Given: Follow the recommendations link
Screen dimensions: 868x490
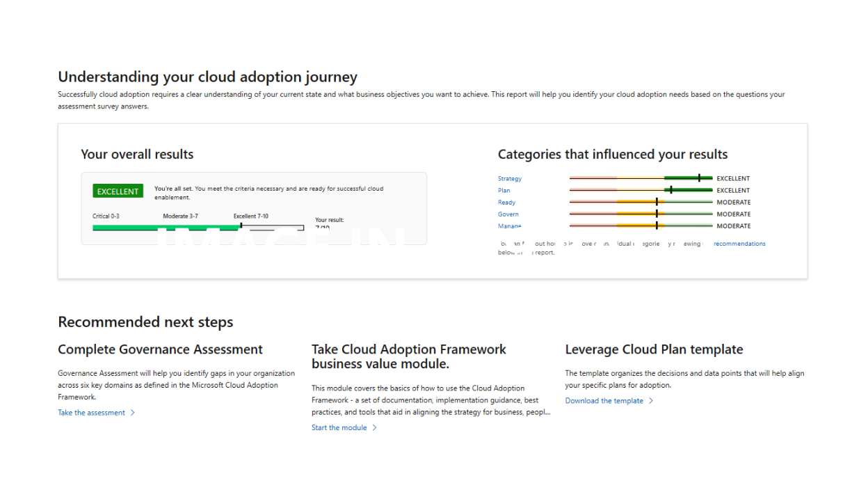Looking at the screenshot, I should [x=739, y=244].
